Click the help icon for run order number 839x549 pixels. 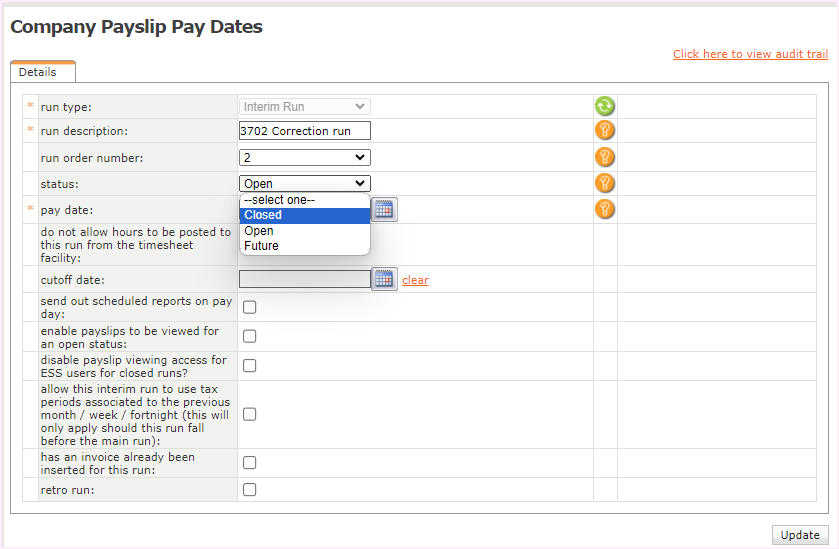pos(604,157)
